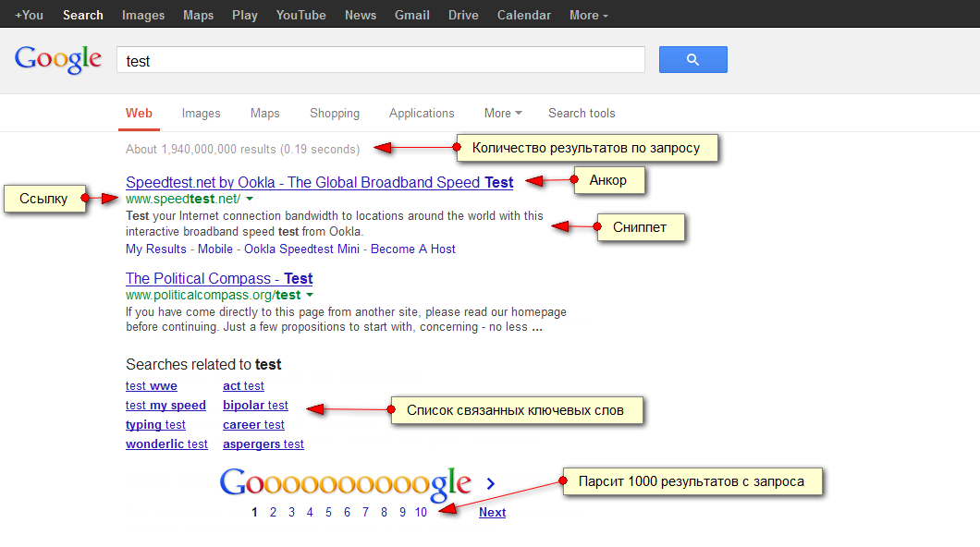Click related search test wwe
The height and width of the screenshot is (547, 980).
click(x=152, y=386)
